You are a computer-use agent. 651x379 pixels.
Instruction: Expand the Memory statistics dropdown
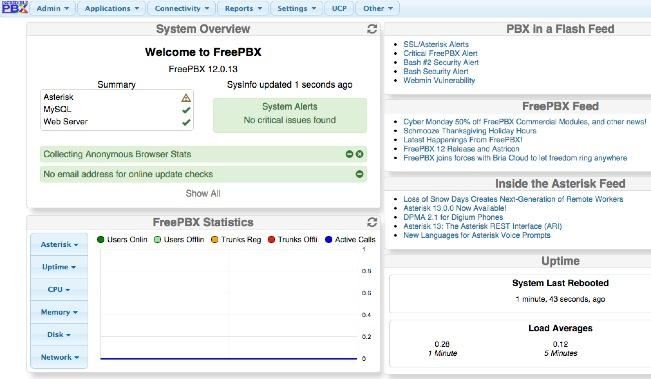click(59, 312)
